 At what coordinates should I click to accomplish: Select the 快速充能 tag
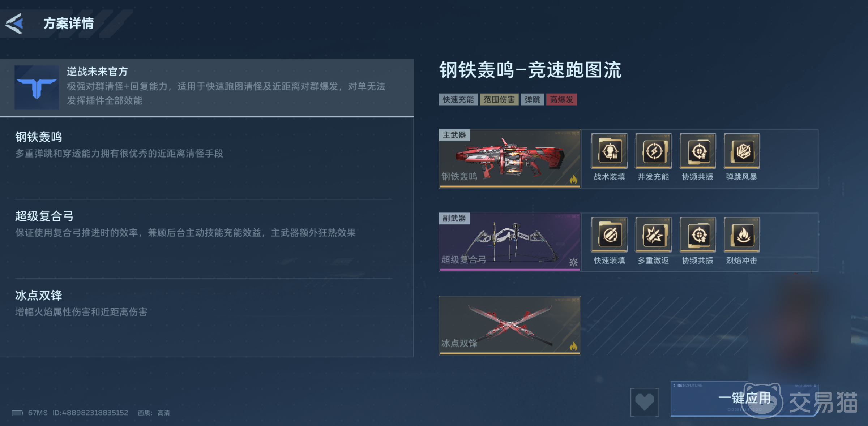pos(458,99)
